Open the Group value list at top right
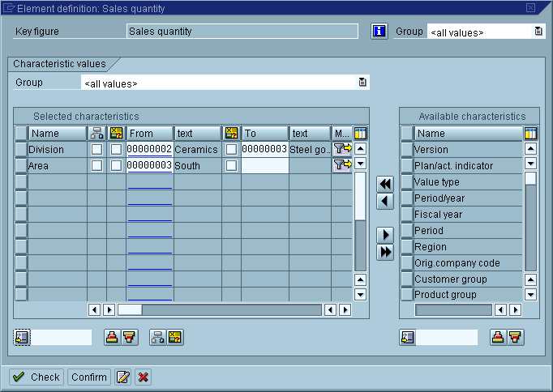The image size is (553, 392). (538, 32)
